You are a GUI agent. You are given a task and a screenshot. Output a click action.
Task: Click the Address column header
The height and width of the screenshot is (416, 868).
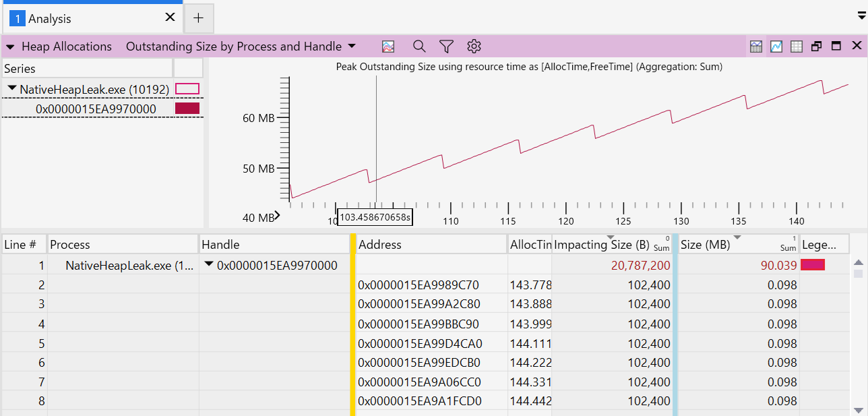point(431,245)
